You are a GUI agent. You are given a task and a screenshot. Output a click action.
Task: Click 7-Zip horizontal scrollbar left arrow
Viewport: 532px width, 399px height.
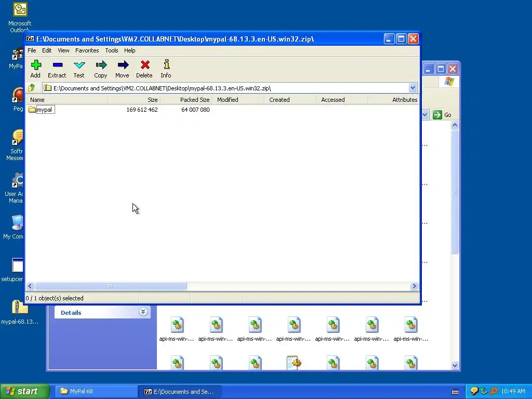click(30, 286)
